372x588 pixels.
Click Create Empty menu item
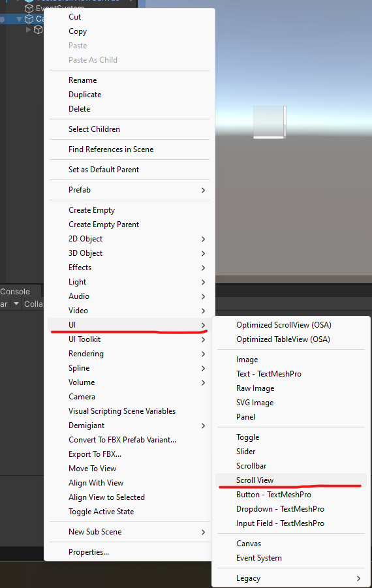129,210
